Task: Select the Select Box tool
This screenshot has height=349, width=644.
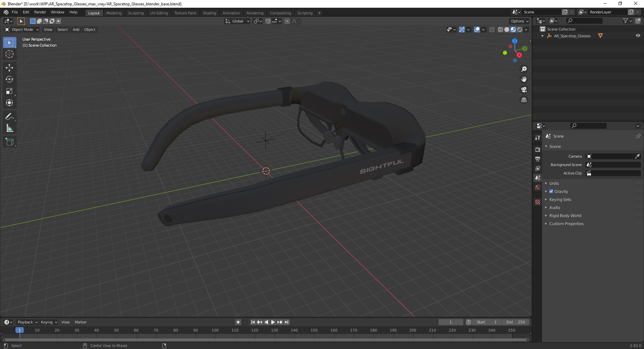Action: tap(9, 43)
